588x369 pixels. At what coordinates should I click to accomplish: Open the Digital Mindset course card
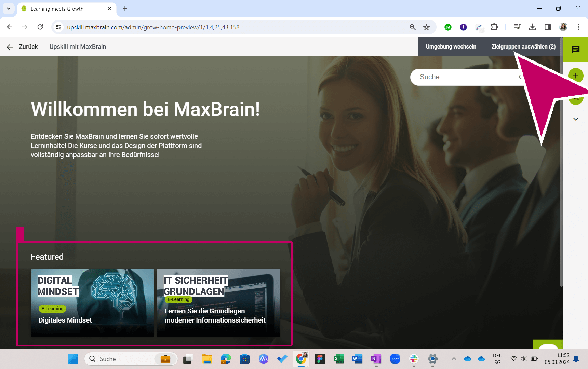click(x=92, y=303)
